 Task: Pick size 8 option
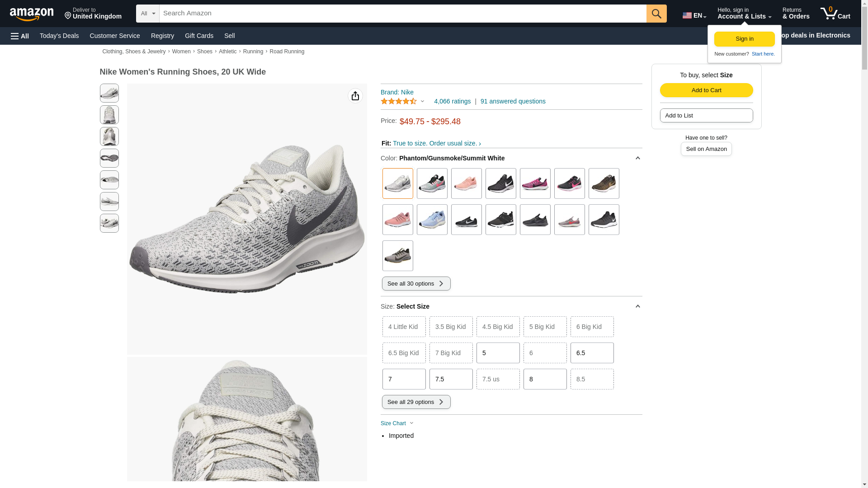pyautogui.click(x=545, y=379)
